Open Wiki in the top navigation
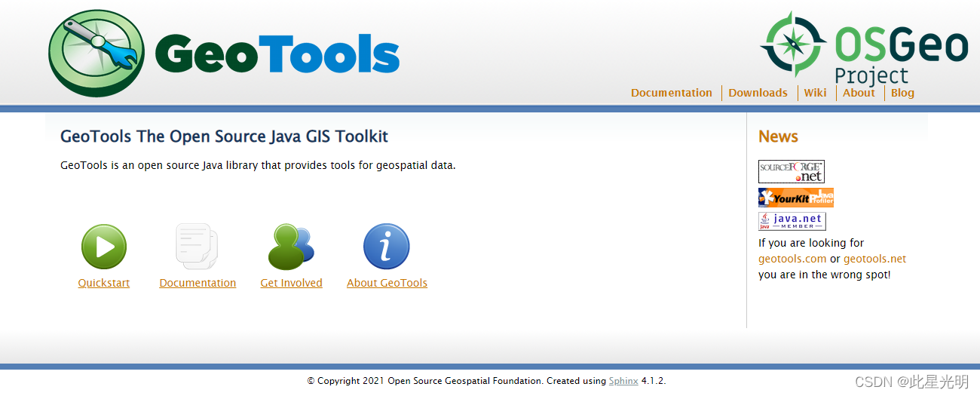The width and height of the screenshot is (980, 396). click(x=816, y=93)
